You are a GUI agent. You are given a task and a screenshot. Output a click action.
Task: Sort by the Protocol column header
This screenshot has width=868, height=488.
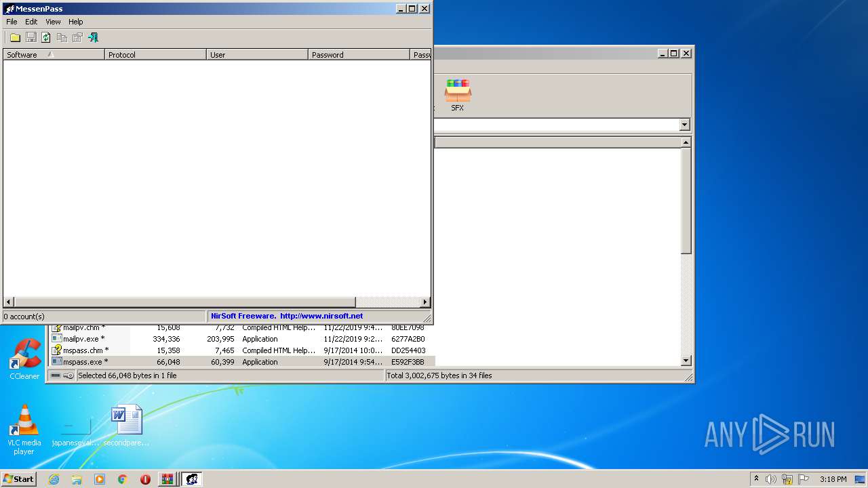coord(155,55)
